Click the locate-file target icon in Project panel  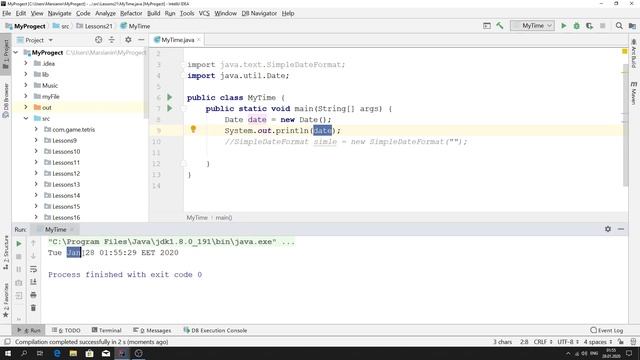[98, 40]
